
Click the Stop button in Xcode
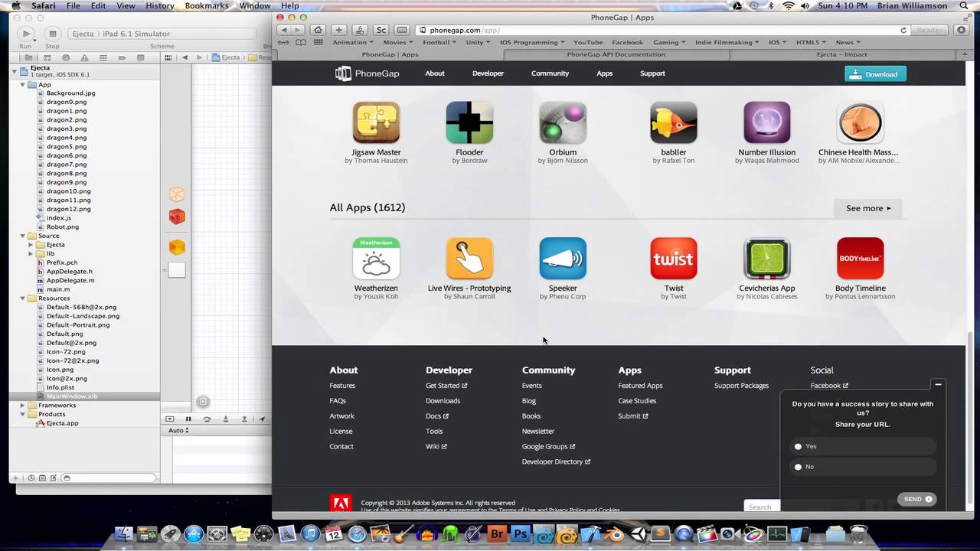click(52, 34)
